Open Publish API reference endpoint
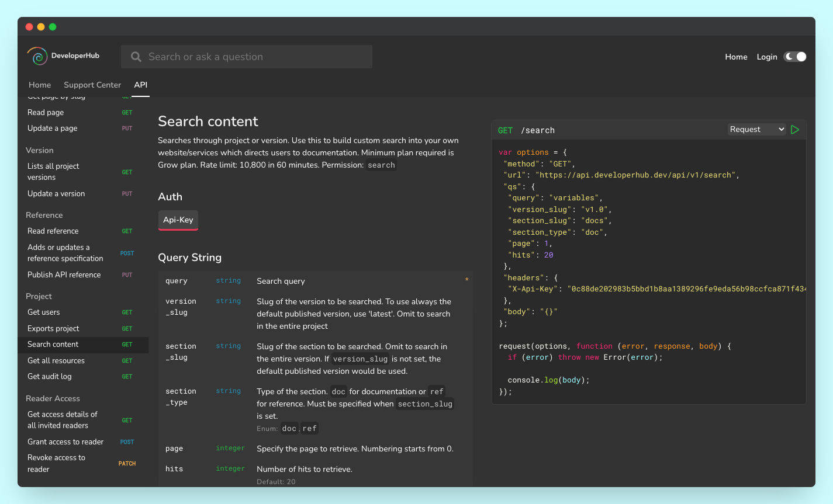This screenshot has height=504, width=833. tap(64, 275)
